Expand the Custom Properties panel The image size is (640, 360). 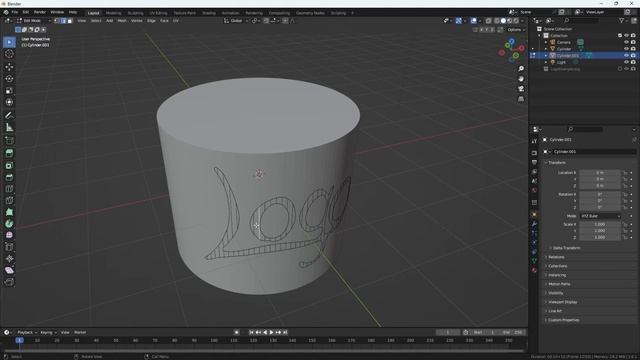563,320
